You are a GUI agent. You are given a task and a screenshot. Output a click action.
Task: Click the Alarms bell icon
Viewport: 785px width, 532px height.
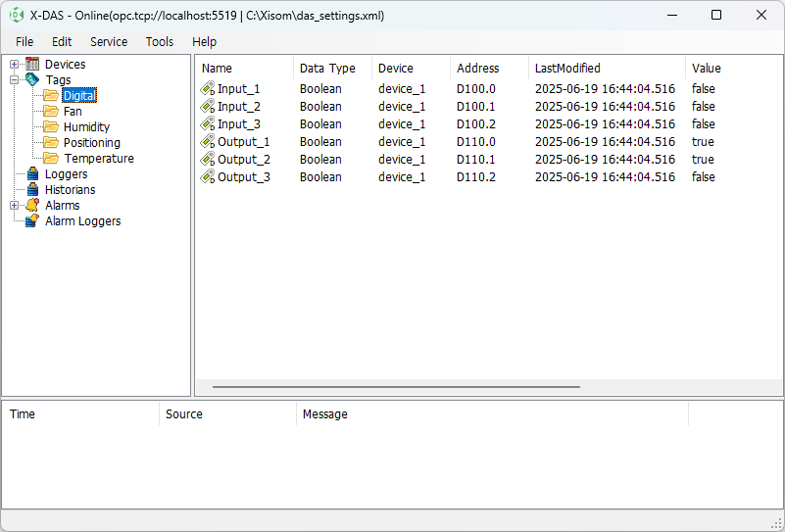coord(32,206)
